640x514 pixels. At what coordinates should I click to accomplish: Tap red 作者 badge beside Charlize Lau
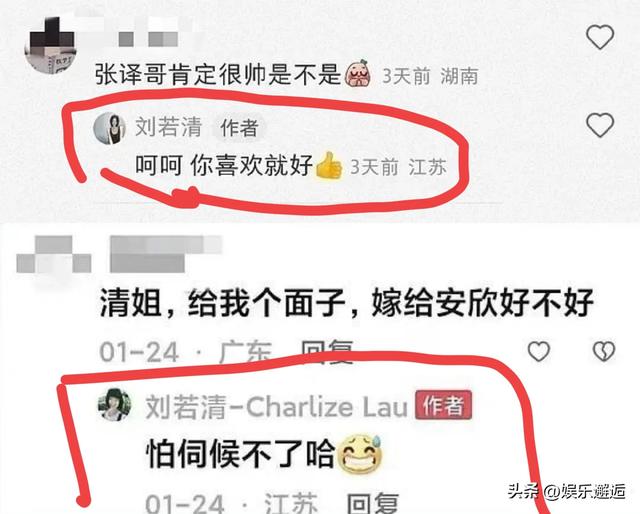pyautogui.click(x=444, y=405)
